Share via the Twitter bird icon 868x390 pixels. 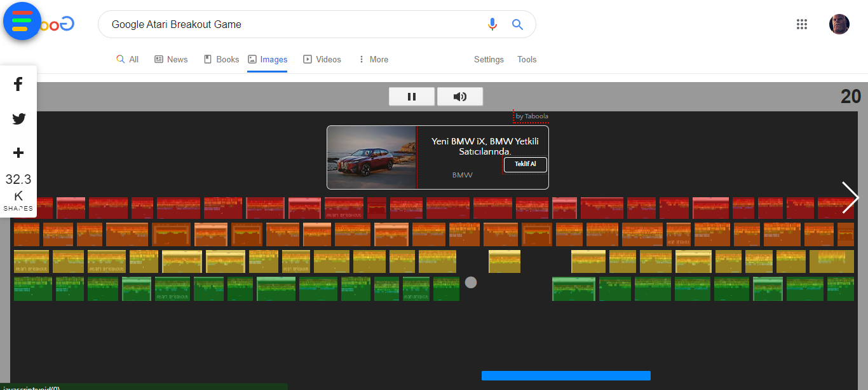tap(18, 118)
